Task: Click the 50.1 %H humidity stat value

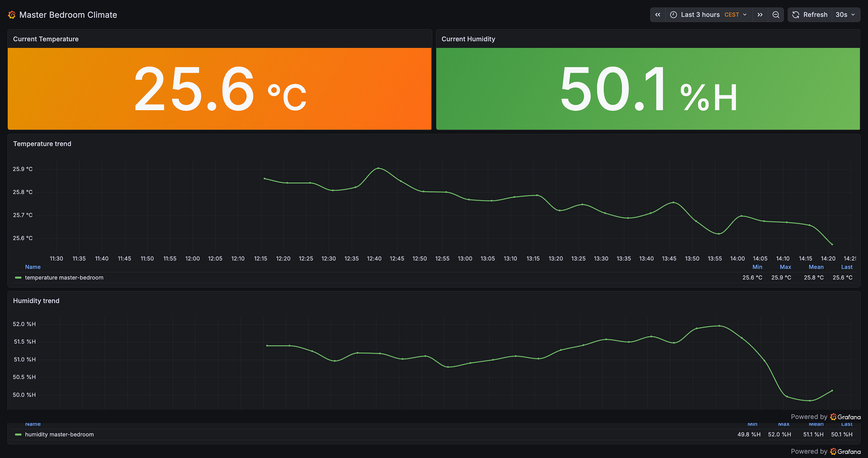Action: (648, 89)
